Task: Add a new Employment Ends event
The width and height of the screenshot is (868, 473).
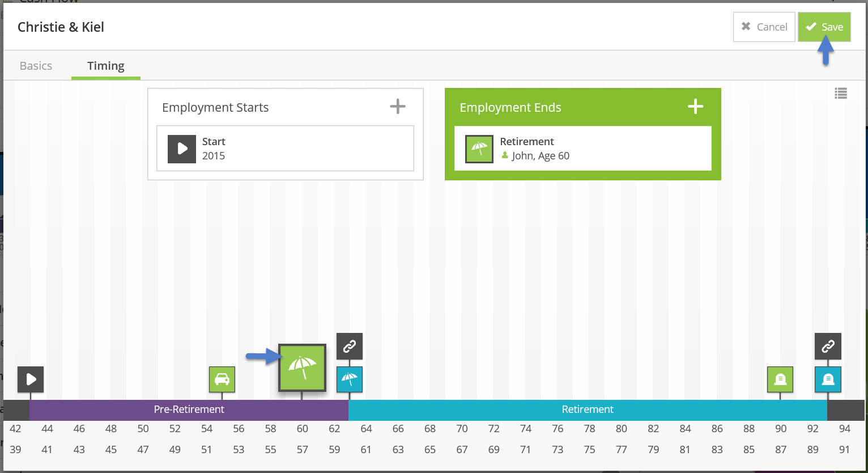Action: [x=695, y=107]
